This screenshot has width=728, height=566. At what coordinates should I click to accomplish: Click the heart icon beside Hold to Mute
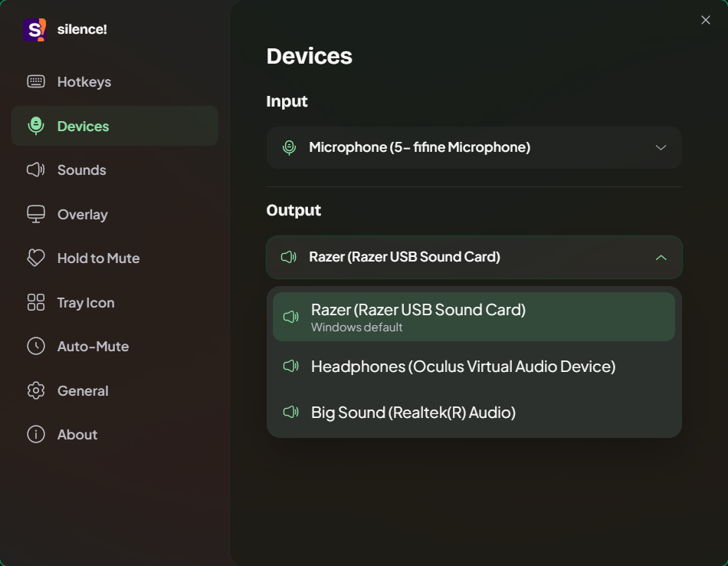pyautogui.click(x=36, y=258)
